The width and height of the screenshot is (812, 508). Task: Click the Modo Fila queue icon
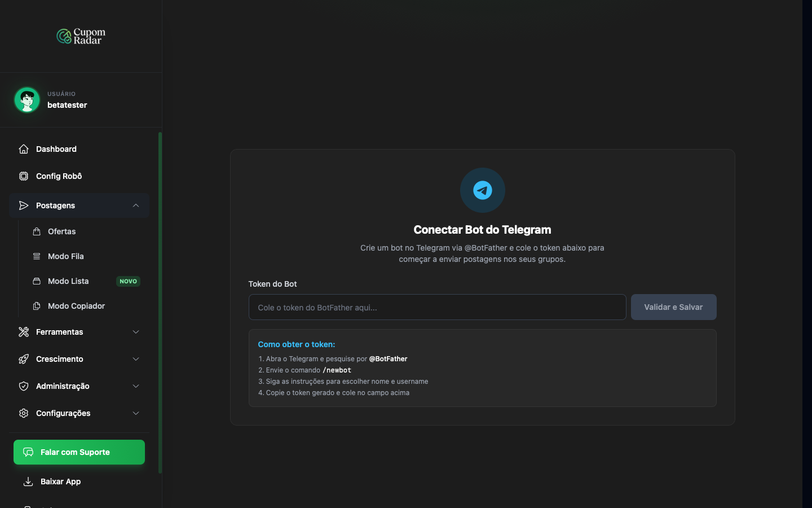coord(37,256)
